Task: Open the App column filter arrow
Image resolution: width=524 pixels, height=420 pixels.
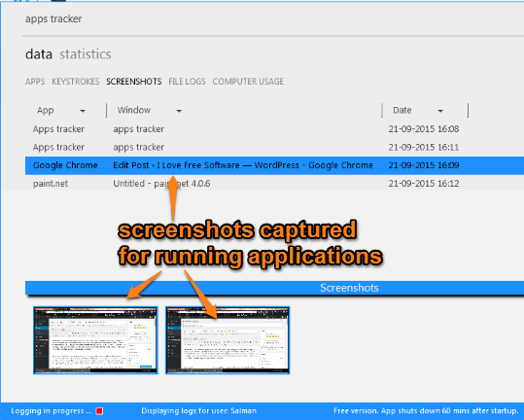Action: tap(83, 111)
